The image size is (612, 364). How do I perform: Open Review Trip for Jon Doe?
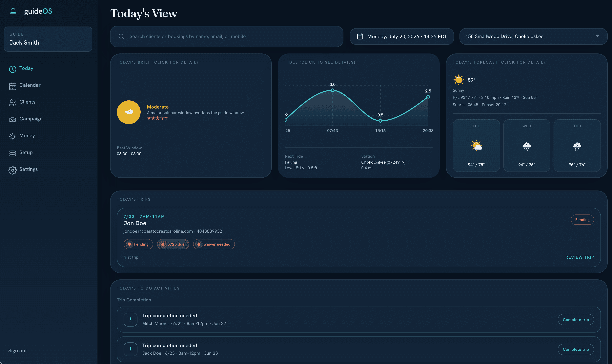pyautogui.click(x=579, y=257)
